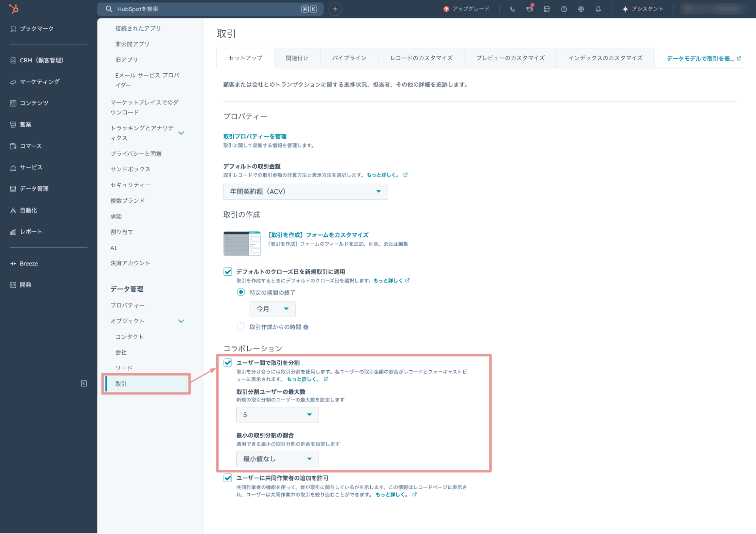The height and width of the screenshot is (534, 756).
Task: Open the notifications bell icon
Action: pos(598,9)
